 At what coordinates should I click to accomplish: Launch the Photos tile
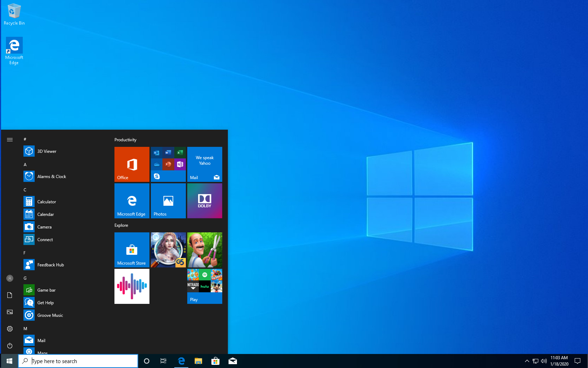tap(168, 201)
